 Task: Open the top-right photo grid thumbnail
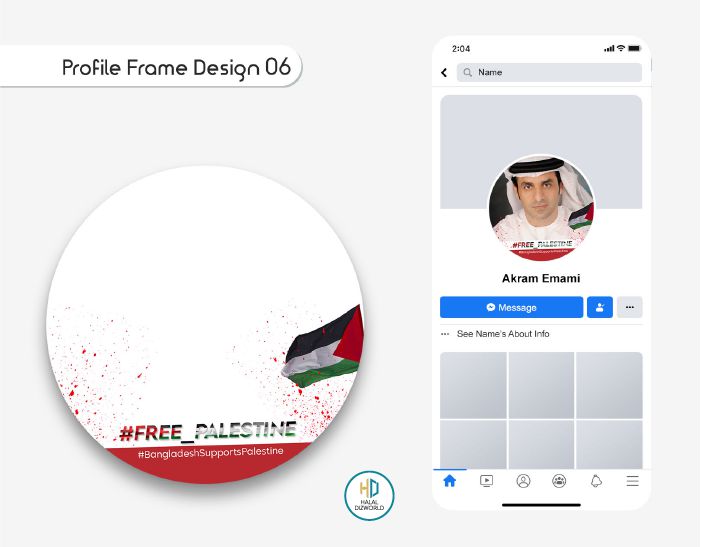609,385
